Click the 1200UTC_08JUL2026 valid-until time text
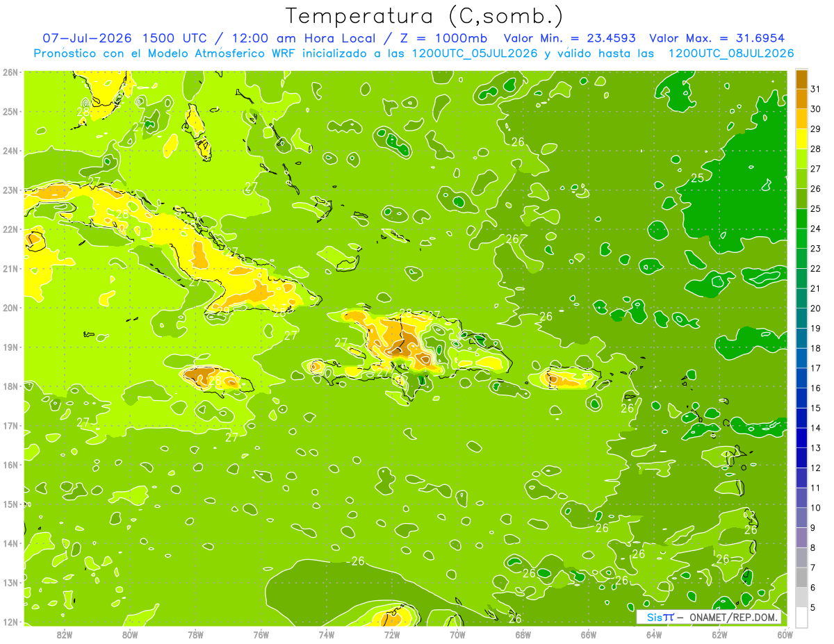This screenshot has width=834, height=644. coord(731,53)
